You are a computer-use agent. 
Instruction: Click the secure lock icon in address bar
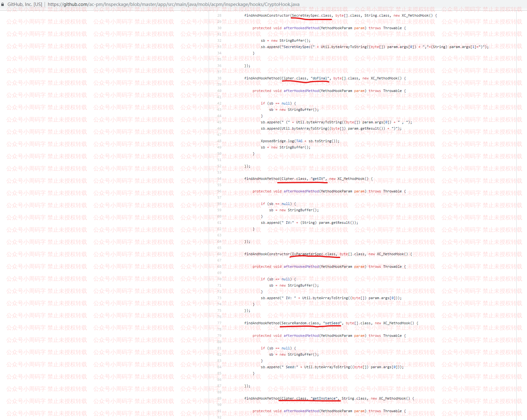3,4
